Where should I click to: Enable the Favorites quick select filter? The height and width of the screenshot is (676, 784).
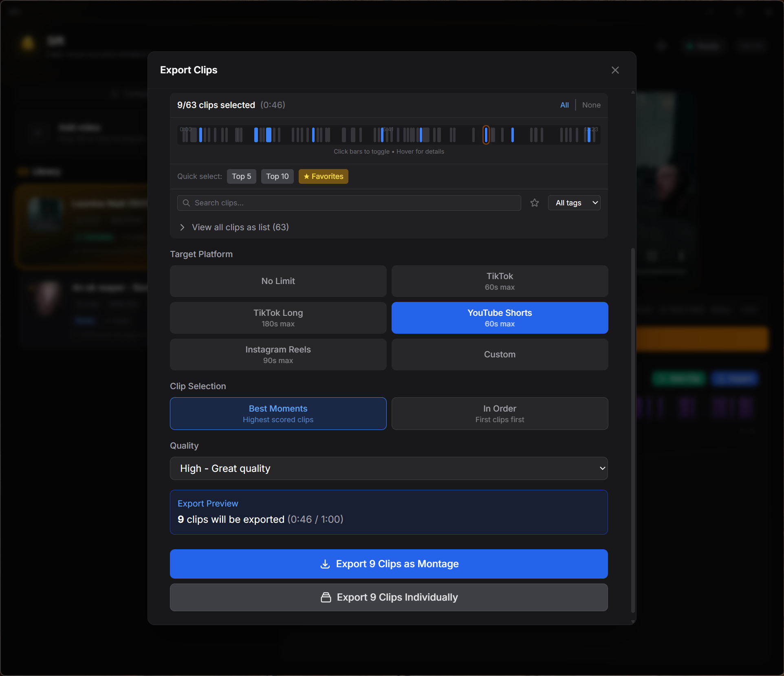[x=323, y=176]
